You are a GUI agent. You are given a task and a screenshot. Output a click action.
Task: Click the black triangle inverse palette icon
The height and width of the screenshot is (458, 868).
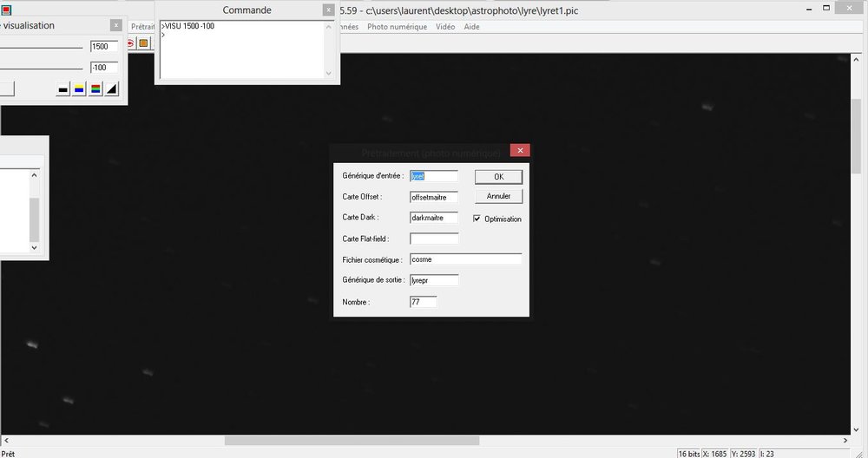click(x=112, y=89)
